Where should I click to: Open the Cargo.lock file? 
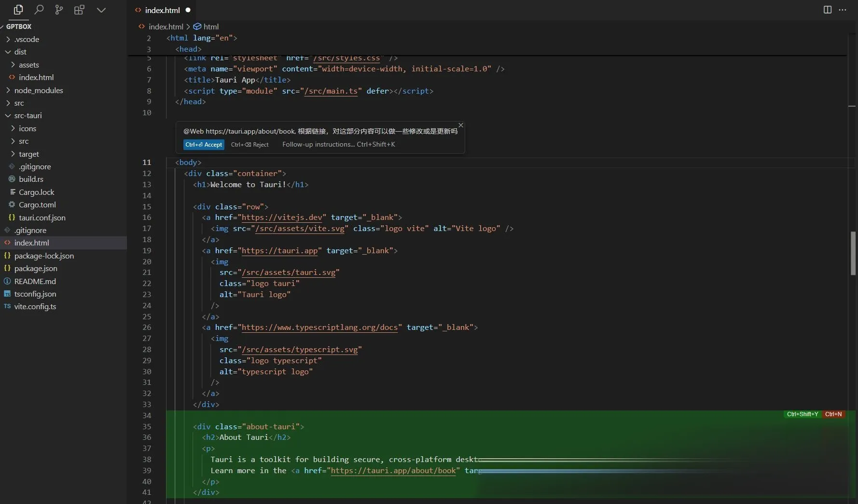pyautogui.click(x=37, y=192)
